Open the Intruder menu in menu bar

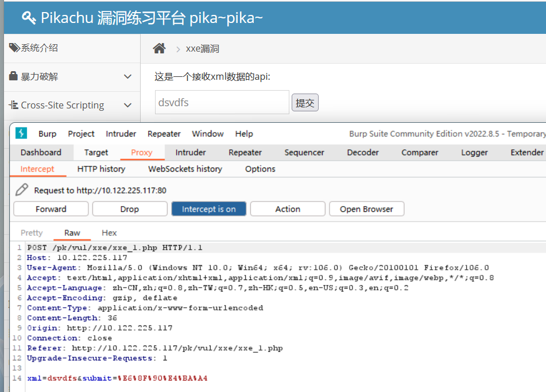(121, 134)
